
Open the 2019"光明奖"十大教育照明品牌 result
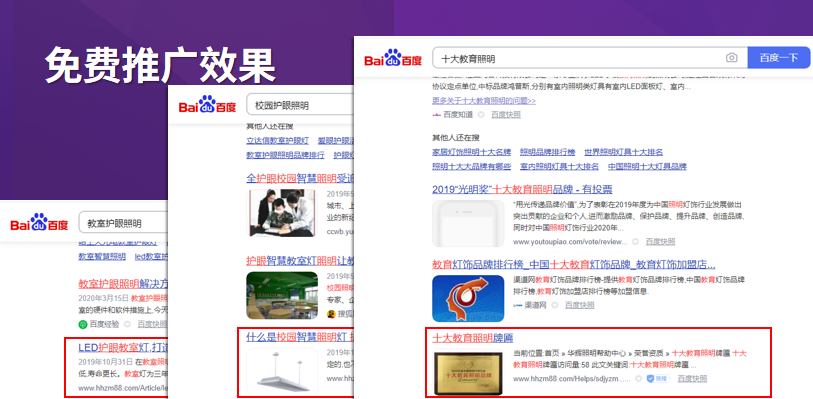(522, 189)
